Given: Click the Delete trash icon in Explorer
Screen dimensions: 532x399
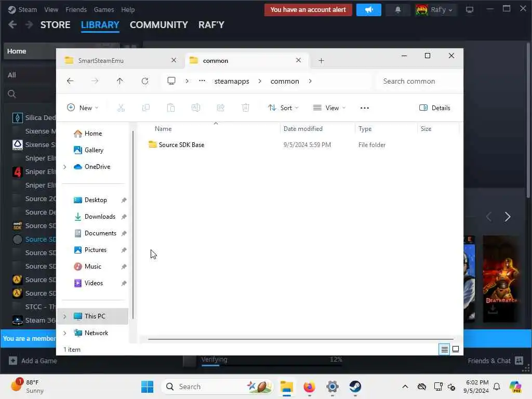Looking at the screenshot, I should 245,108.
